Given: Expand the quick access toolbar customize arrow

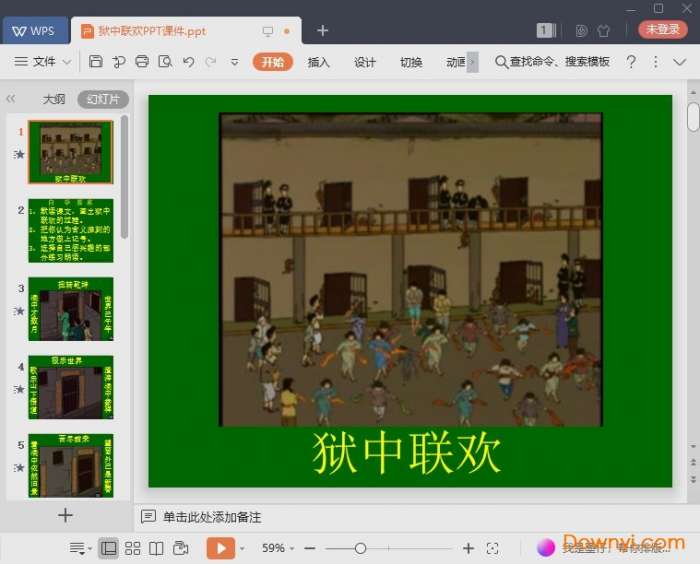Looking at the screenshot, I should click(234, 62).
